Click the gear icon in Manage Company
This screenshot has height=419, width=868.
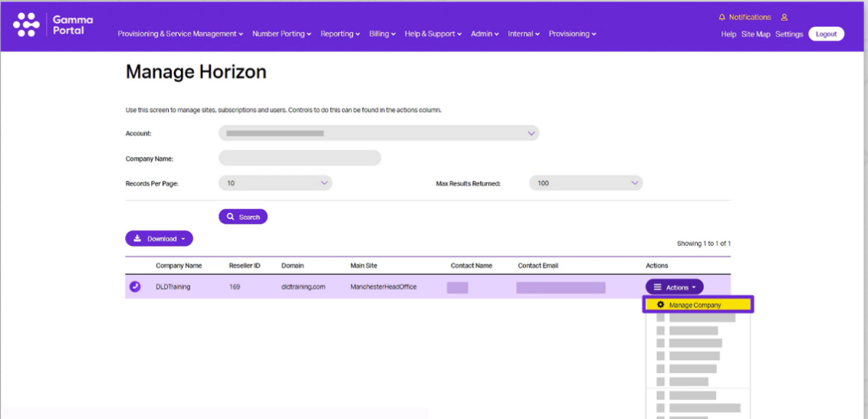tap(660, 305)
